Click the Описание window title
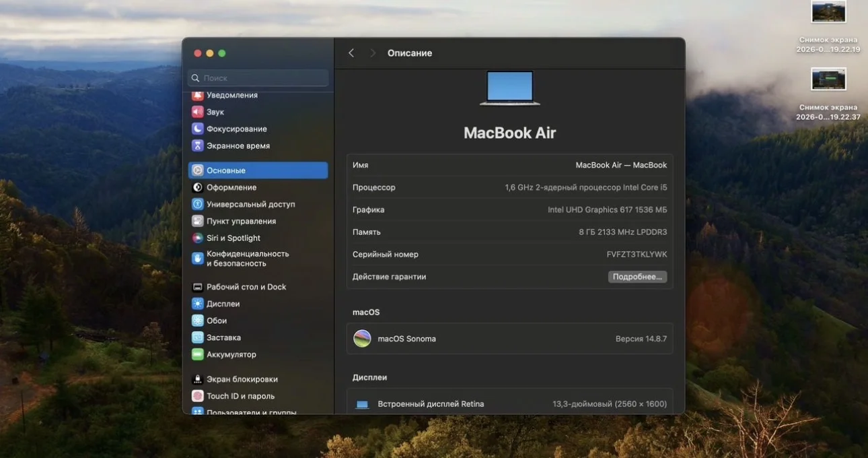This screenshot has width=868, height=458. (x=410, y=53)
